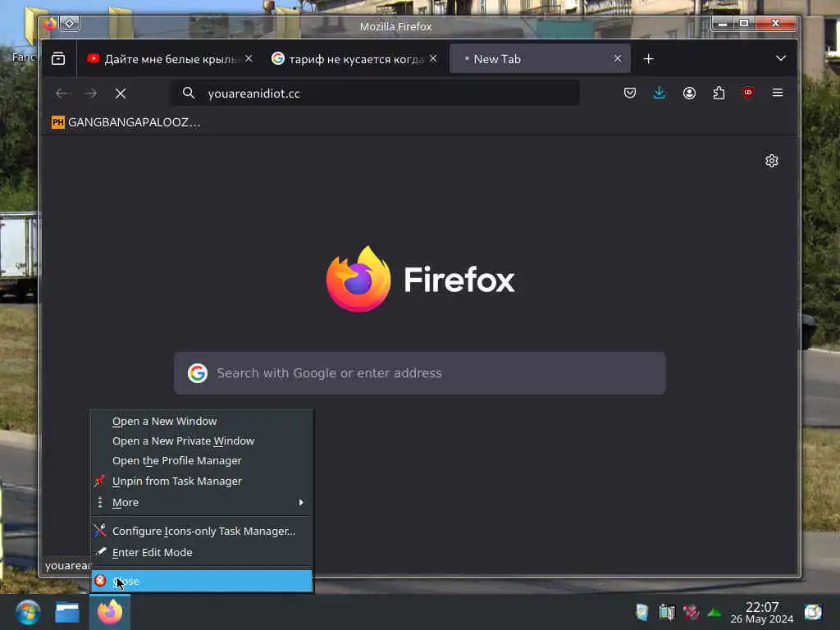The height and width of the screenshot is (630, 840).
Task: Open the clock showing 22:07
Action: point(762,612)
